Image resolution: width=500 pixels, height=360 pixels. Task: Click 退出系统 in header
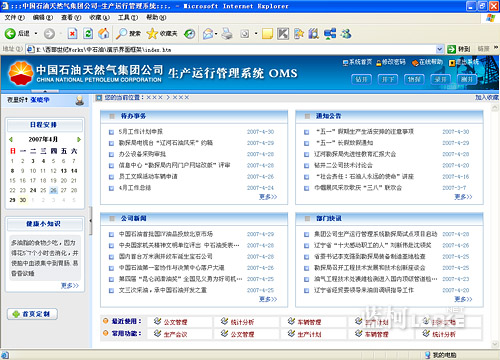(463, 62)
